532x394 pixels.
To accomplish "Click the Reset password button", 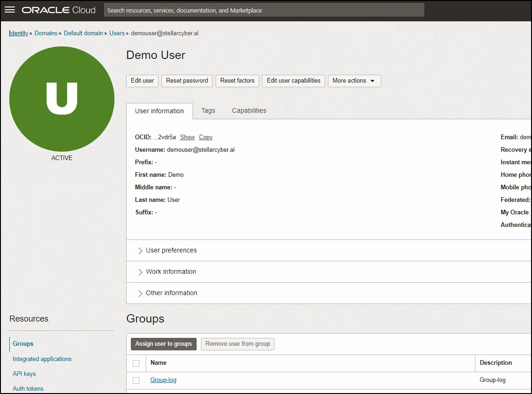I will tap(187, 81).
